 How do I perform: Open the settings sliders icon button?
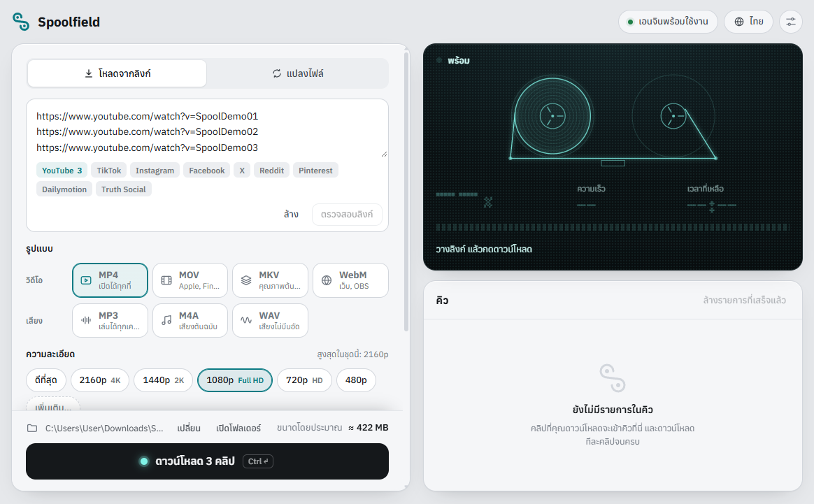pyautogui.click(x=791, y=22)
